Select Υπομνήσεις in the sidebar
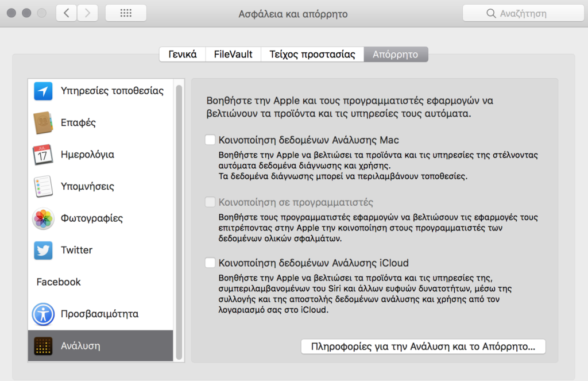The image size is (588, 381). tap(100, 187)
